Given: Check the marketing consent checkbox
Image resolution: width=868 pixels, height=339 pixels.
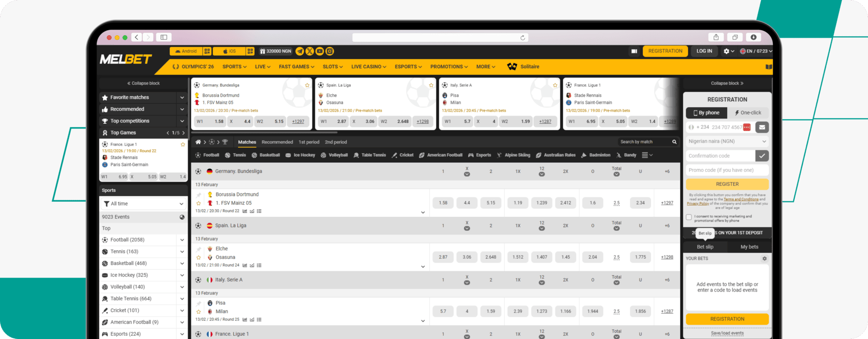Looking at the screenshot, I should (689, 217).
